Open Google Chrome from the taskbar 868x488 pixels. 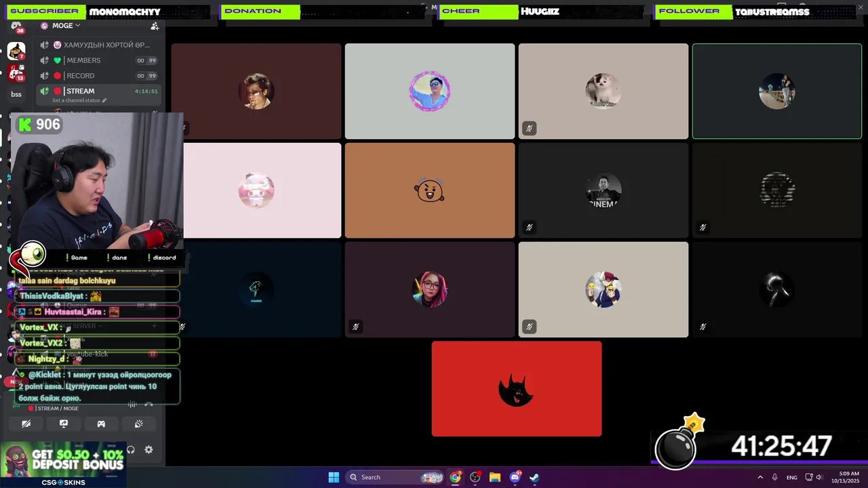[456, 477]
